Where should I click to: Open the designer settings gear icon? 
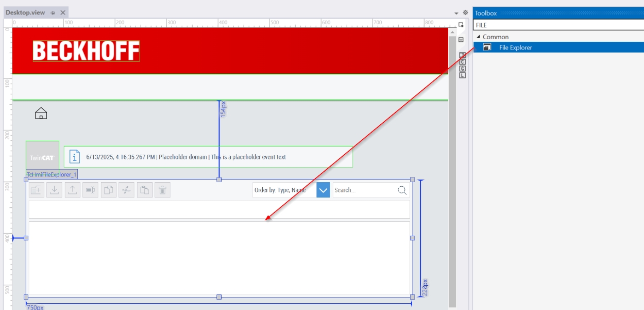click(465, 12)
